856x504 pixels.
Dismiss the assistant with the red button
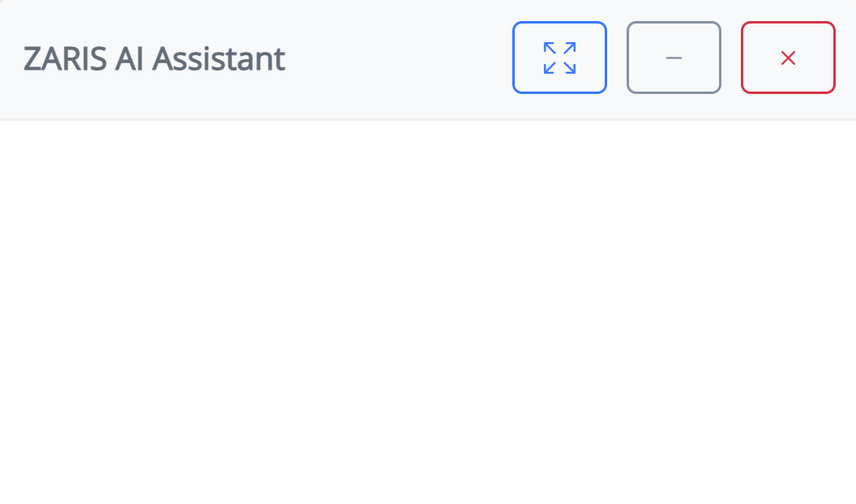pyautogui.click(x=788, y=58)
